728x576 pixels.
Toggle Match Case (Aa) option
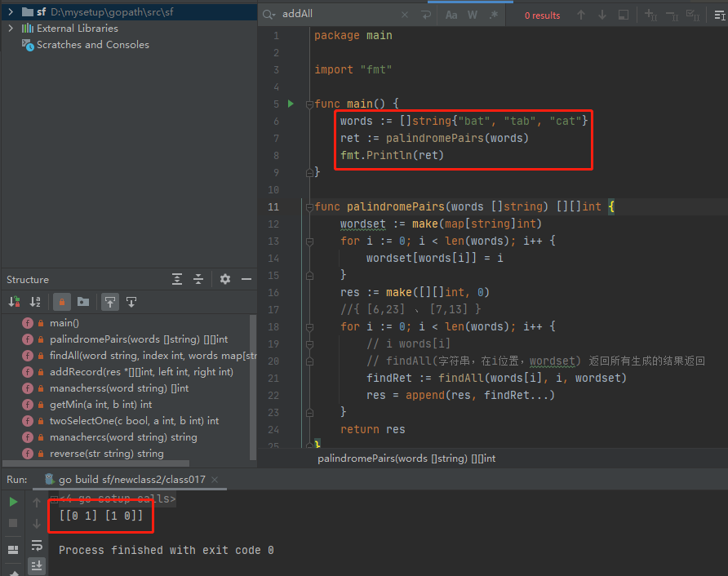[x=451, y=15]
